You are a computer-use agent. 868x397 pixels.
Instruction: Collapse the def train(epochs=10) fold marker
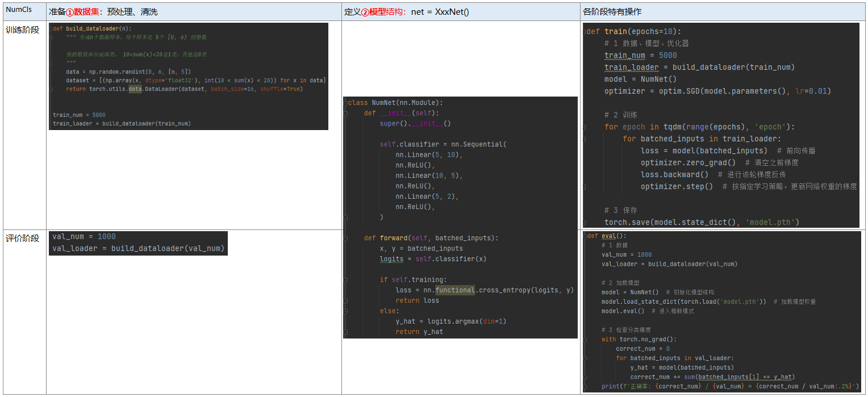[585, 31]
